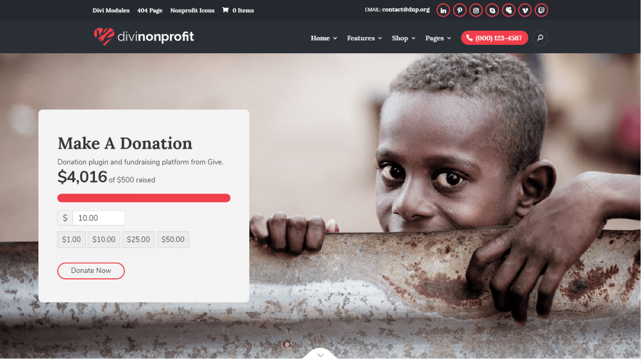The width and height of the screenshot is (641, 364).
Task: Open the Vimeo social icon
Action: [525, 10]
